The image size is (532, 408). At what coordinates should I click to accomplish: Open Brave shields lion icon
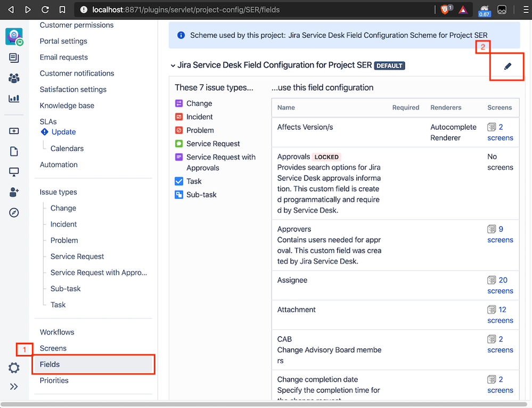(x=445, y=10)
